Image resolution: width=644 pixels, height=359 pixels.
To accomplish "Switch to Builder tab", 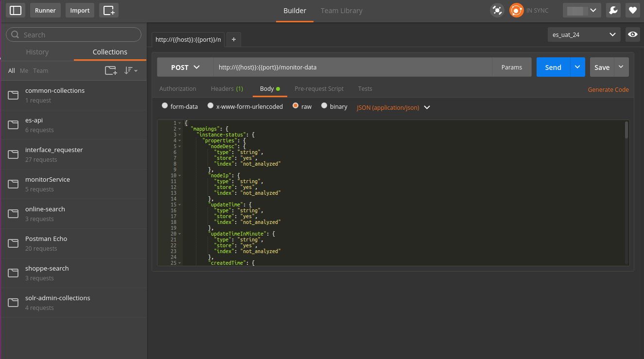I will [x=295, y=11].
